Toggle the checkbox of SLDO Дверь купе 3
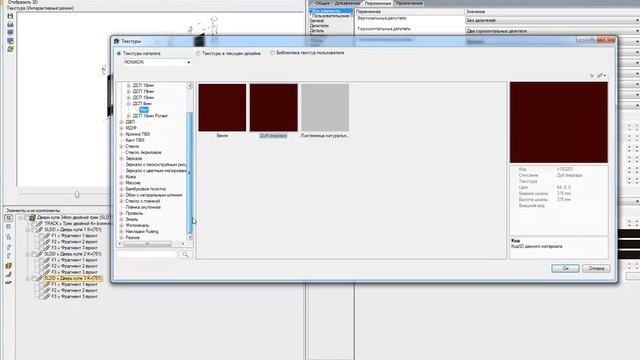The width and height of the screenshot is (640, 360). click(34, 278)
